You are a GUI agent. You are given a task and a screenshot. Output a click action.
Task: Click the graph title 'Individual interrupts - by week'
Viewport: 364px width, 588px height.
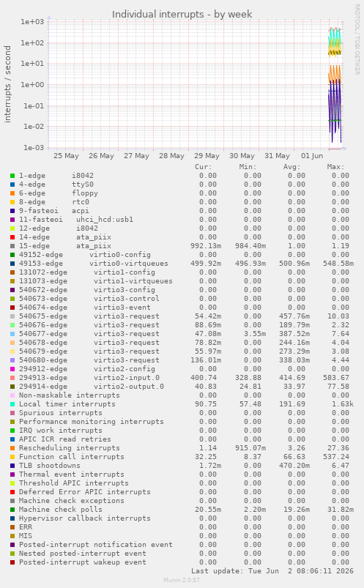[182, 14]
